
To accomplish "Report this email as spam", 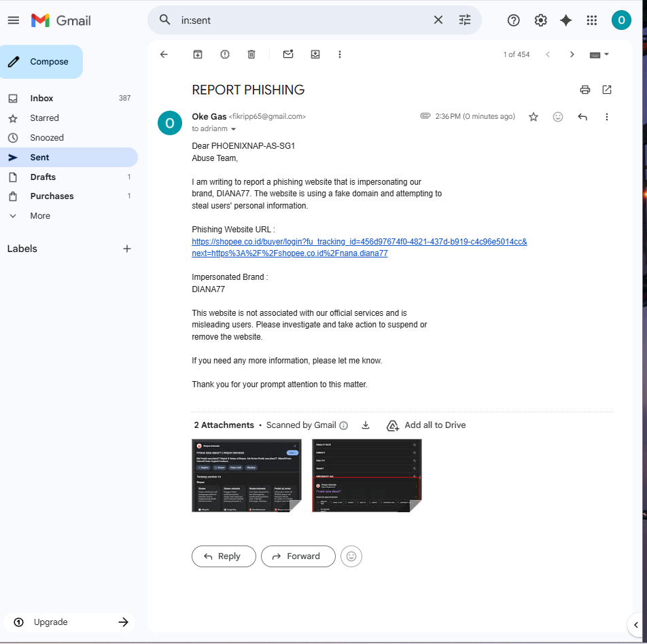I will pyautogui.click(x=225, y=54).
